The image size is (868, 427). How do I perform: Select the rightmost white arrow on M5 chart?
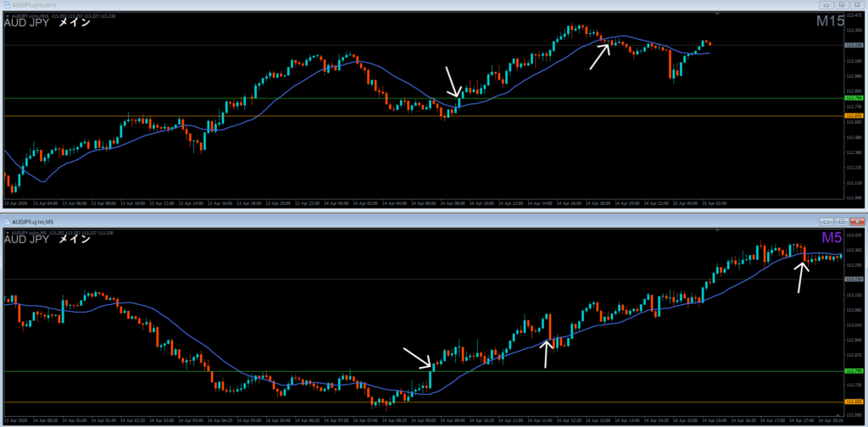pyautogui.click(x=800, y=276)
